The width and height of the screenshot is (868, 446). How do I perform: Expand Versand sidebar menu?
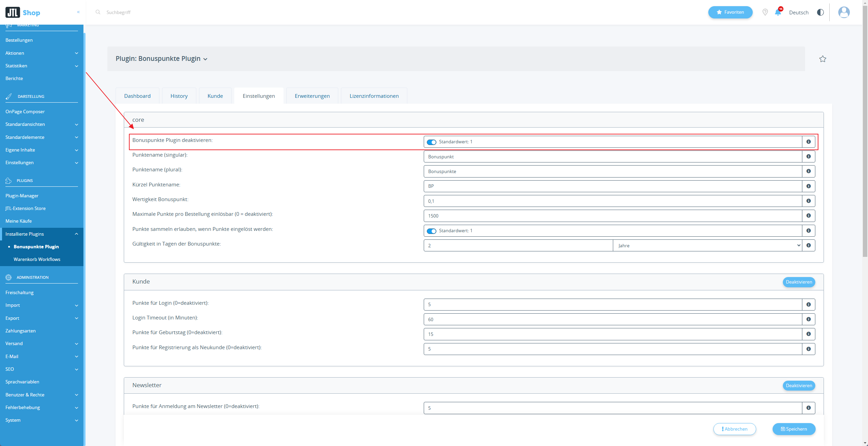[x=42, y=343]
